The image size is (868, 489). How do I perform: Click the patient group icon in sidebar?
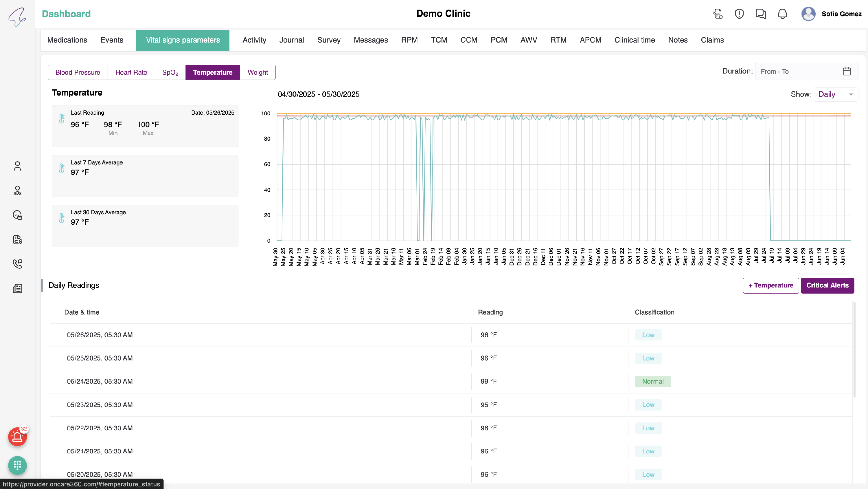(17, 191)
